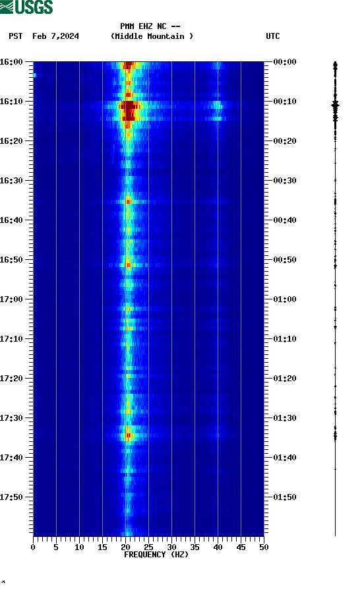
Task: Click the 00:10 UTC time label
Action: (285, 102)
